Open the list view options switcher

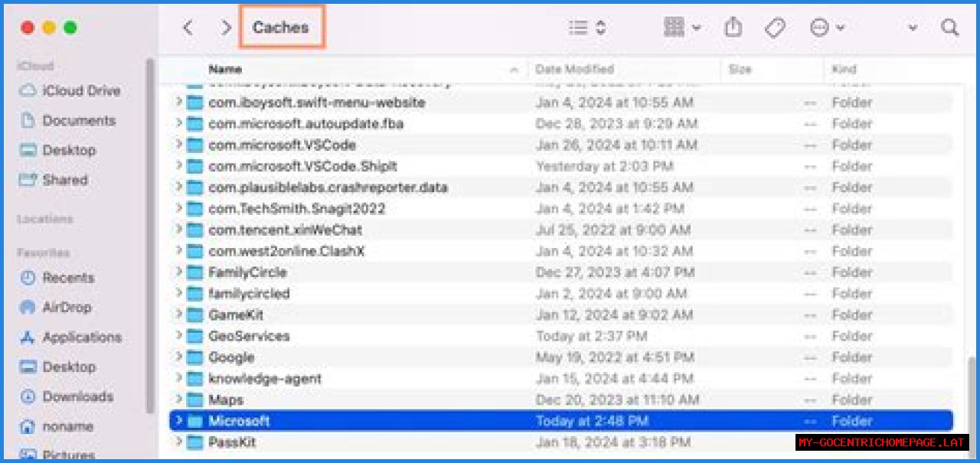587,28
